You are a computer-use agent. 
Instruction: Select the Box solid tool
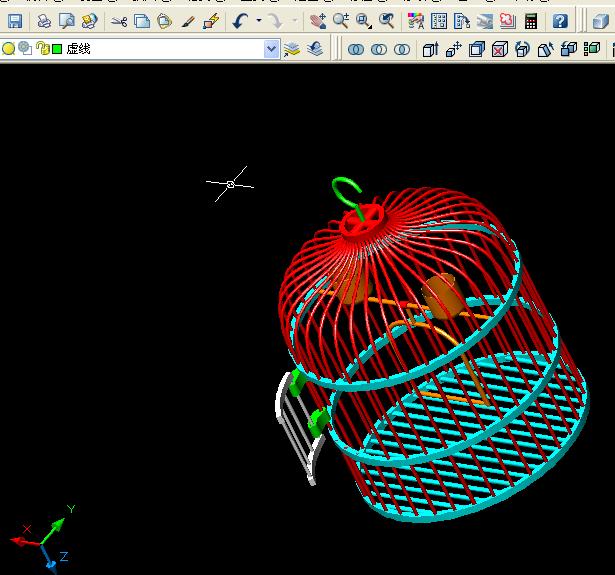click(x=600, y=21)
